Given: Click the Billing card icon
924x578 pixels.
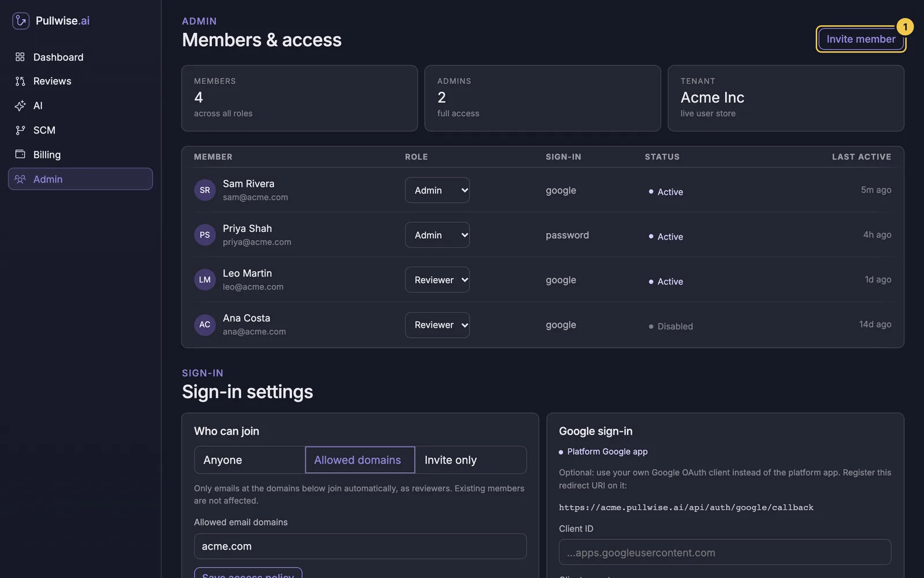Looking at the screenshot, I should click(20, 154).
